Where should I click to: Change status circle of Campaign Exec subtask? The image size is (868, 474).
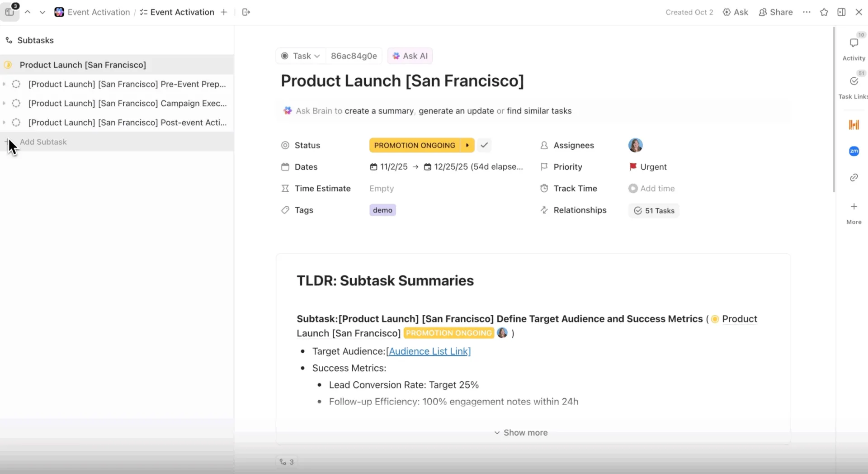coord(16,103)
